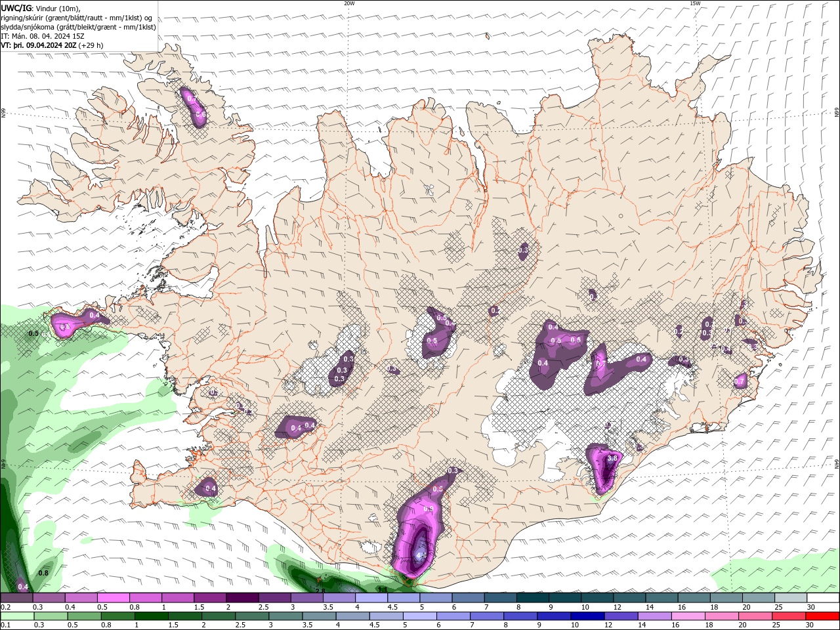Click the title line 'UWC/IG: Vindur (10m),'

(41, 8)
